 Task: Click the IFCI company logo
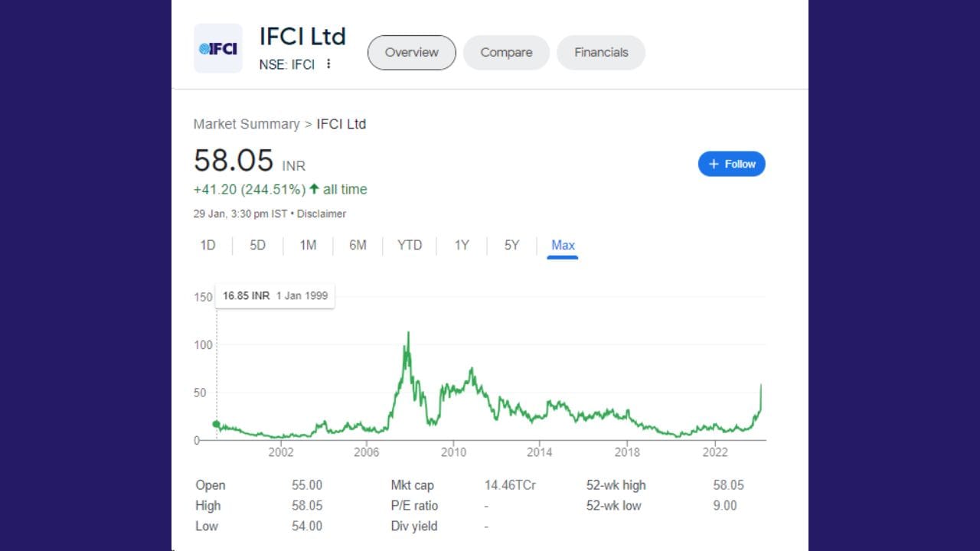coord(217,48)
